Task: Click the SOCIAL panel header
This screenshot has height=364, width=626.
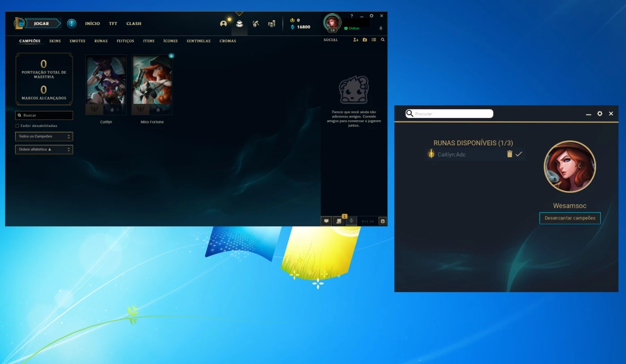Action: click(x=331, y=40)
